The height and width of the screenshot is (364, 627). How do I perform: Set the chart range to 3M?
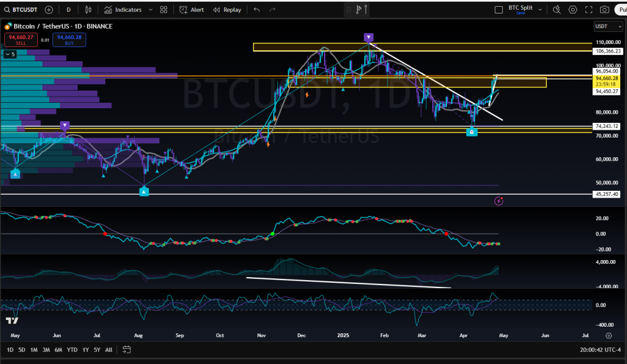point(46,350)
